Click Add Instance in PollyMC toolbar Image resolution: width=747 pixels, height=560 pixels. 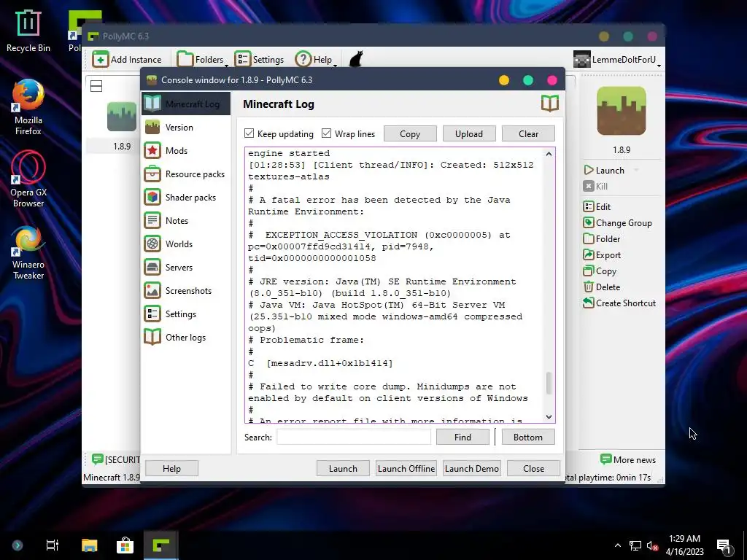[127, 60]
